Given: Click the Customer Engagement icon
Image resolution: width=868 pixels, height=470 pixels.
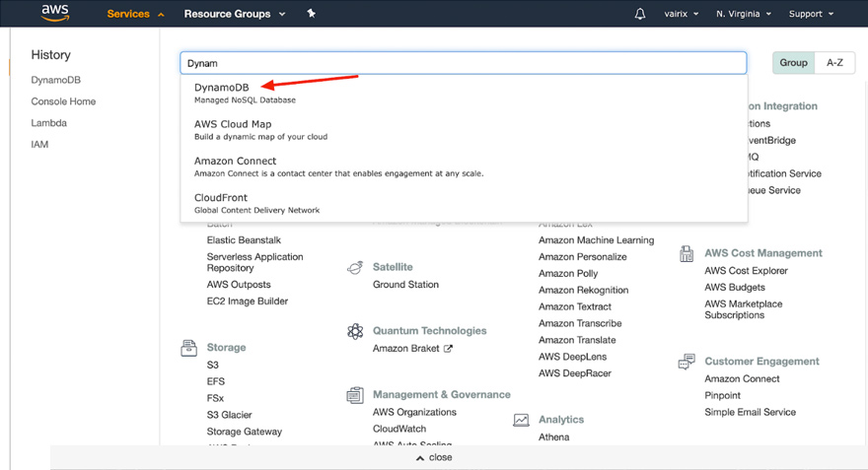Looking at the screenshot, I should click(687, 362).
